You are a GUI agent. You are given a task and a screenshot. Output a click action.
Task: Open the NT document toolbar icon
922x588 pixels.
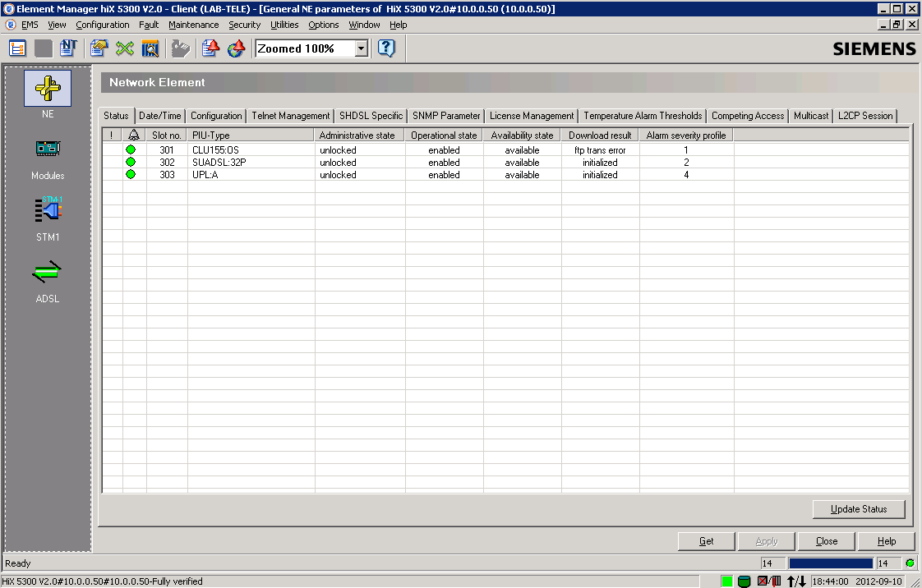69,48
